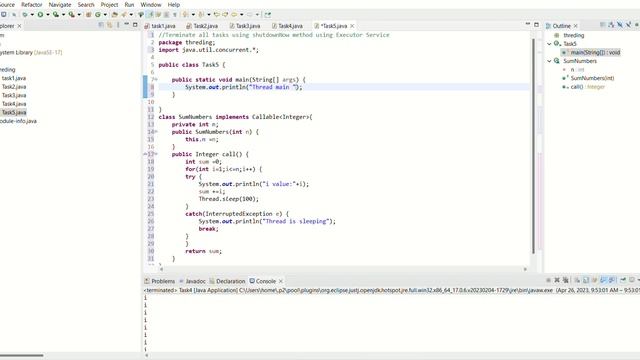Switch to the Declaration tab

click(x=227, y=281)
